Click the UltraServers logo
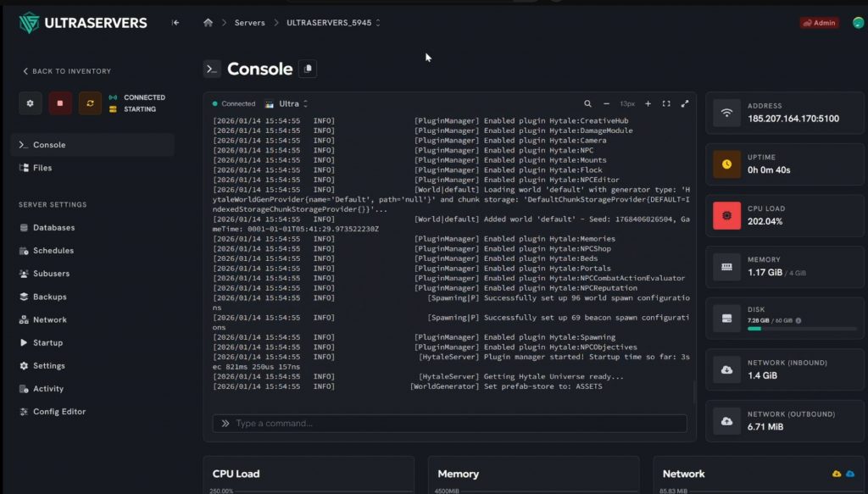Viewport: 868px width, 494px height. point(83,23)
